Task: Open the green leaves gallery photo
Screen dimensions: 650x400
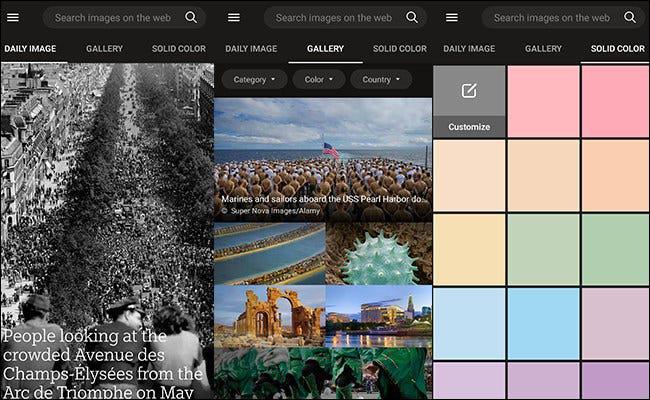Action: (323, 373)
